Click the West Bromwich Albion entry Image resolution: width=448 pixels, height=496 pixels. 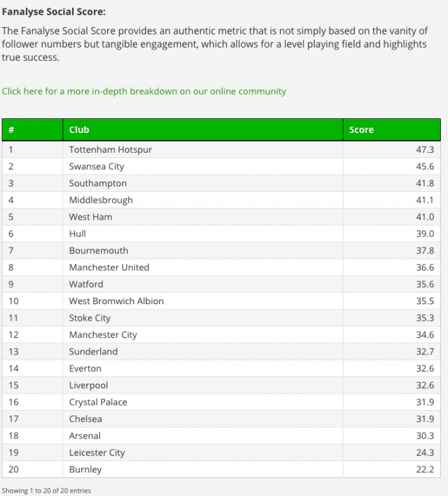(x=116, y=301)
